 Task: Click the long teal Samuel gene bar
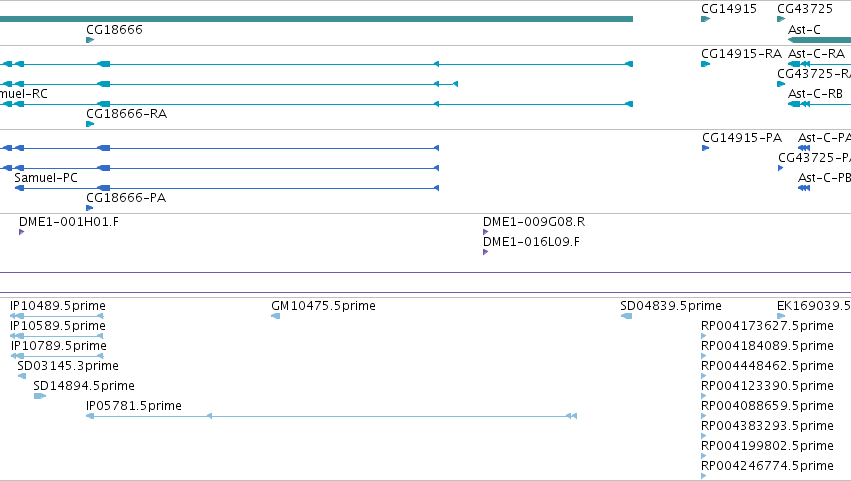click(316, 19)
